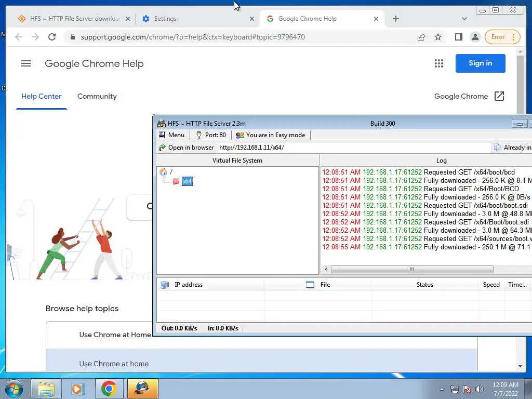Viewport: 532px width, 399px height.
Task: Click the Speed column header
Action: click(491, 285)
